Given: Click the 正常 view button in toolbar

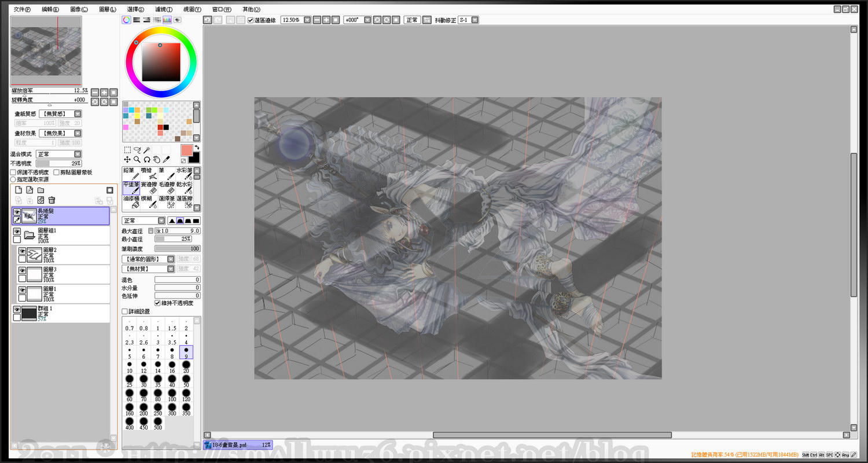Looking at the screenshot, I should click(x=412, y=20).
